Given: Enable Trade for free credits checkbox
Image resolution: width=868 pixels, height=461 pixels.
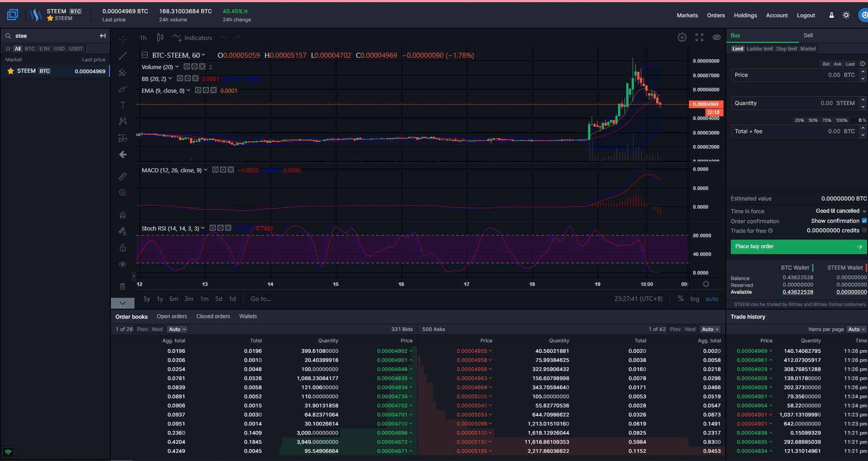Looking at the screenshot, I should 864,230.
